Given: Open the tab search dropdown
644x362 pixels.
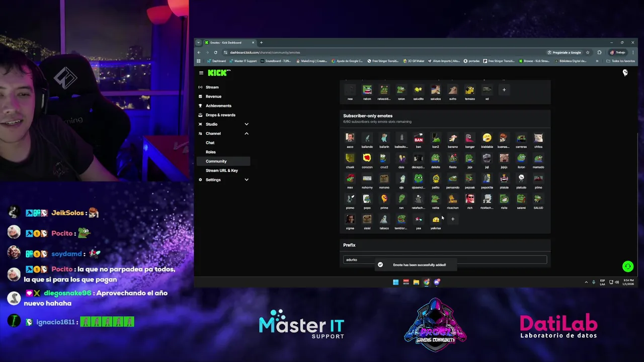Looking at the screenshot, I should 198,43.
